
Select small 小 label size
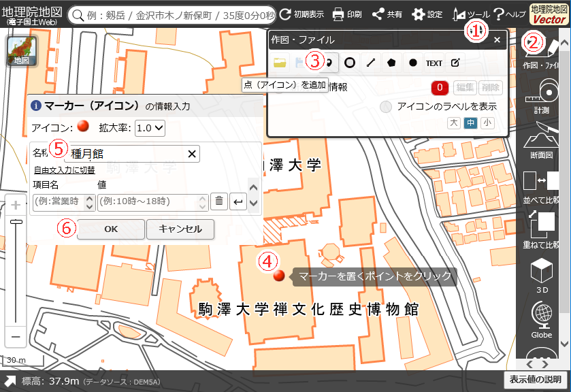[487, 122]
